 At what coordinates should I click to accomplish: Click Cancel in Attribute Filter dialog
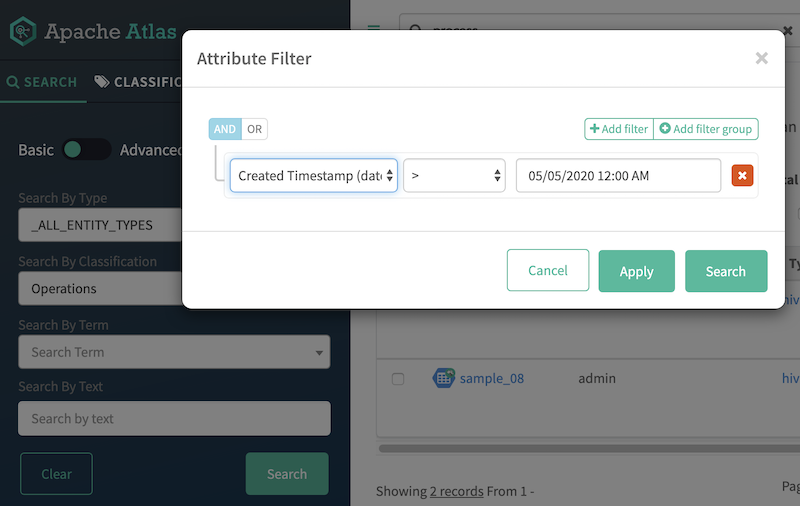(x=548, y=270)
